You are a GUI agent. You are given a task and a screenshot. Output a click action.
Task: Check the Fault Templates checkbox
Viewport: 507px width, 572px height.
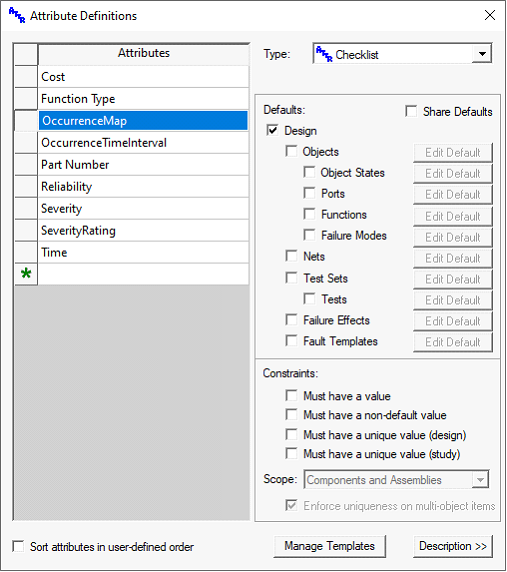(291, 340)
